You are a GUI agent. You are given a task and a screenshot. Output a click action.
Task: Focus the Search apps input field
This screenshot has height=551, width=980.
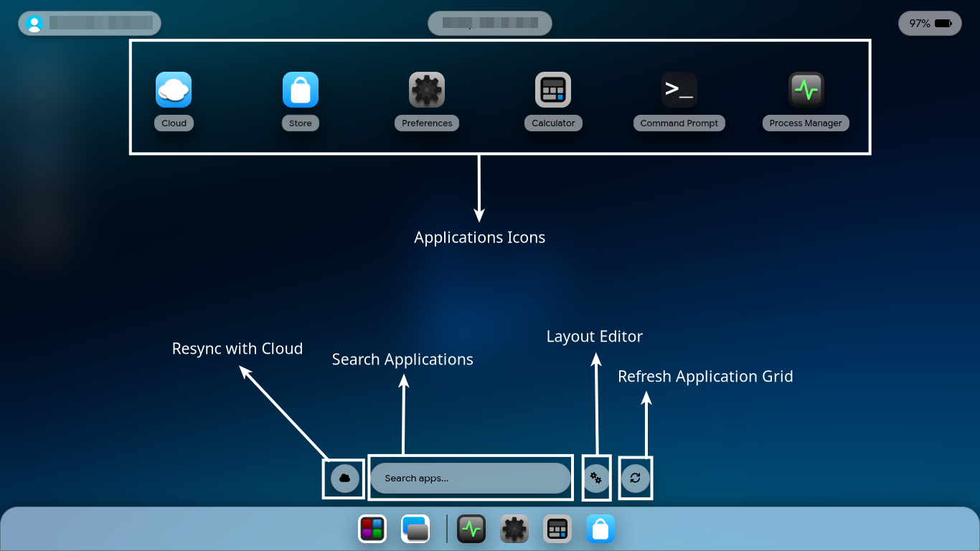coord(470,479)
